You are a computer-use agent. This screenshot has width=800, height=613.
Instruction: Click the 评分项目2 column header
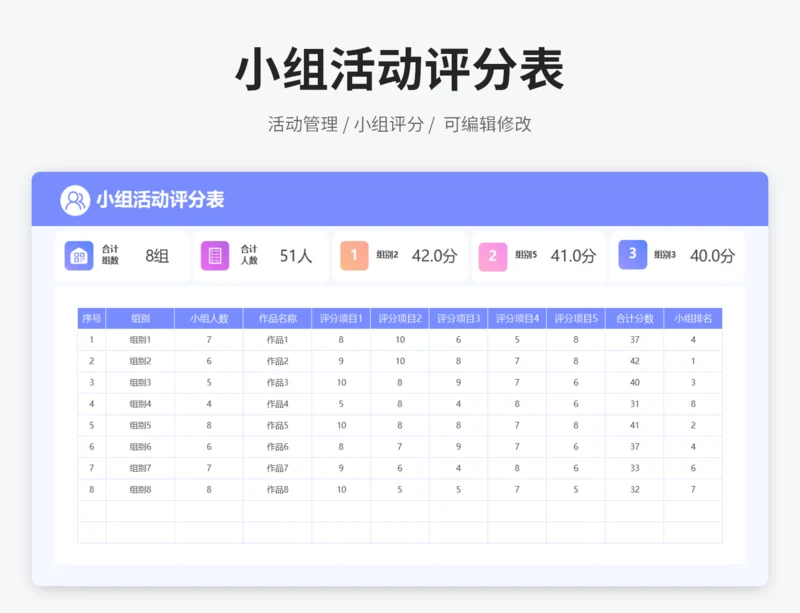[399, 318]
